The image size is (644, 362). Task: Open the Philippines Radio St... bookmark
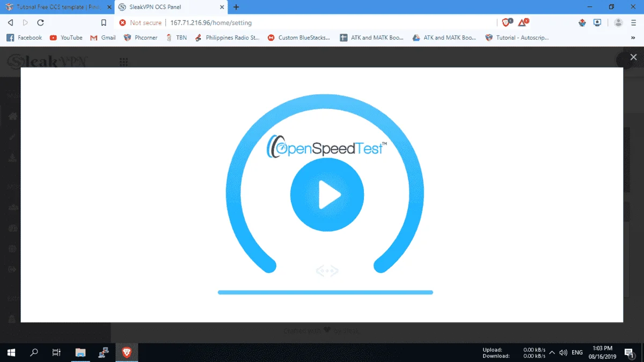pyautogui.click(x=228, y=38)
